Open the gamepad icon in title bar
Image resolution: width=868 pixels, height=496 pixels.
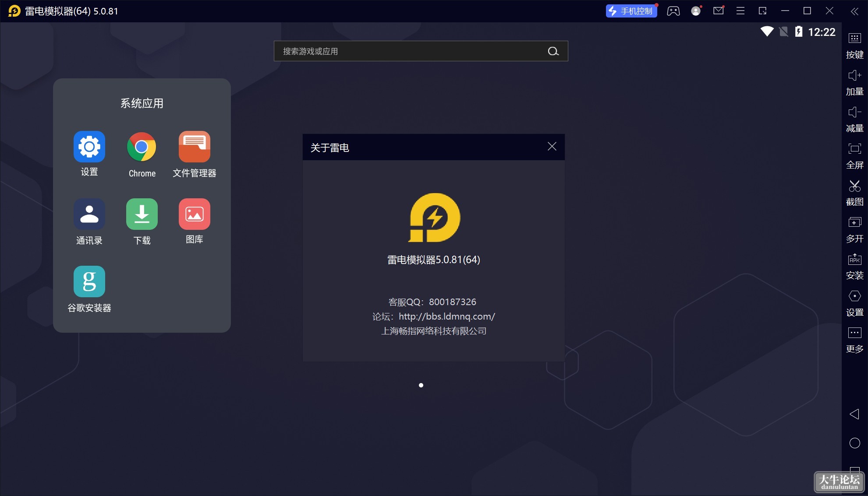pos(673,11)
